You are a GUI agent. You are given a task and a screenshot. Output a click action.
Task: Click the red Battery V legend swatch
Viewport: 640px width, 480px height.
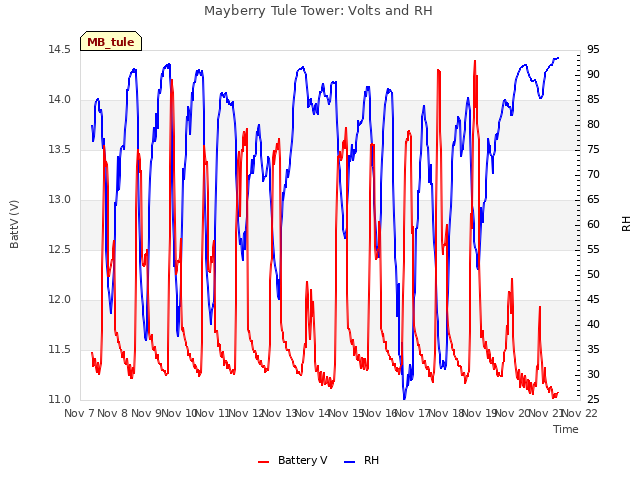264,462
